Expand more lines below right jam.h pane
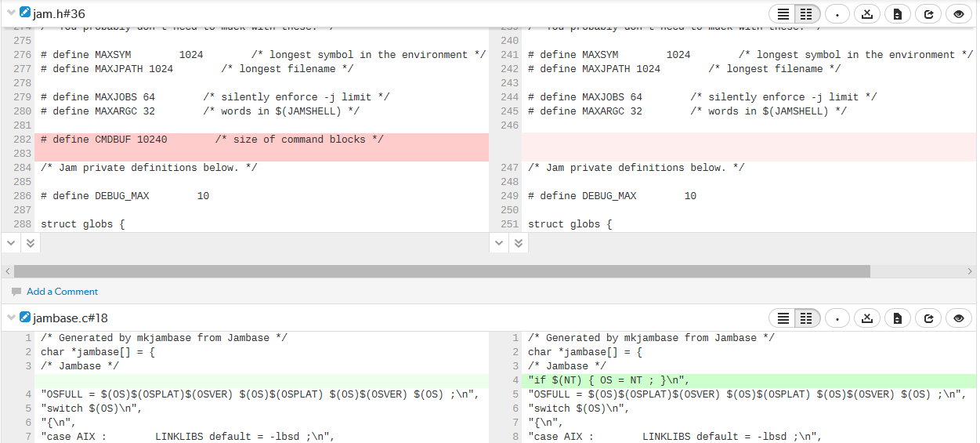The image size is (980, 443). 499,243
